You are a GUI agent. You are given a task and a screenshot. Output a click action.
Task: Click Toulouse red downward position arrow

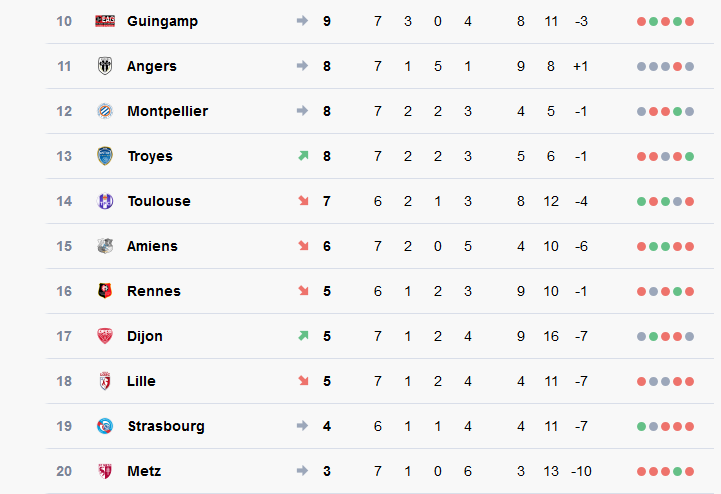pyautogui.click(x=303, y=201)
